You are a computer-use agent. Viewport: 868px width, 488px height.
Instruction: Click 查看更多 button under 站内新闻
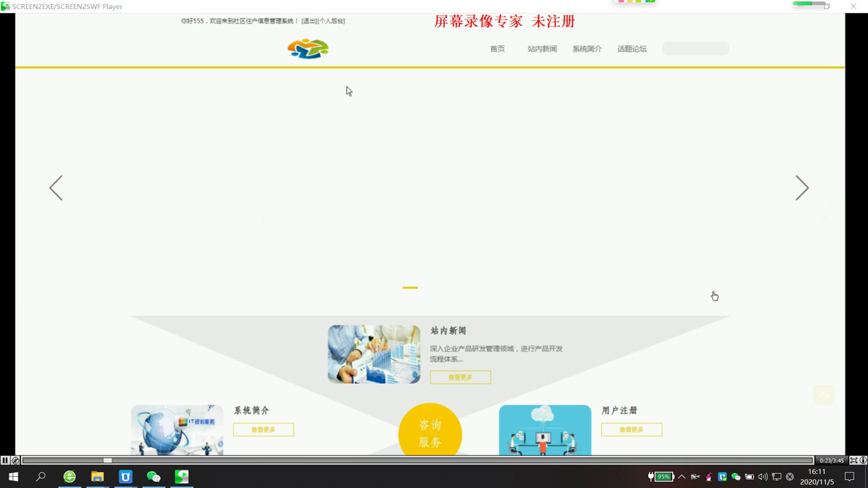(x=460, y=378)
